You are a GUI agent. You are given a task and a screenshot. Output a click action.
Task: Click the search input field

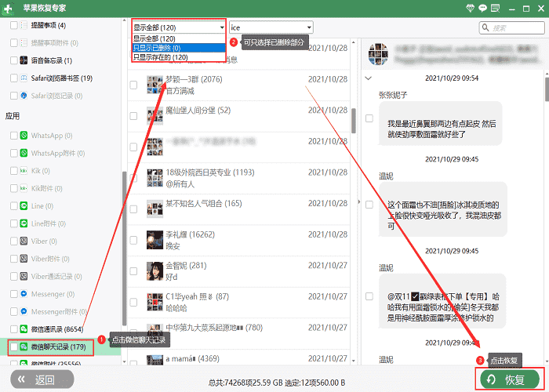tap(511, 27)
